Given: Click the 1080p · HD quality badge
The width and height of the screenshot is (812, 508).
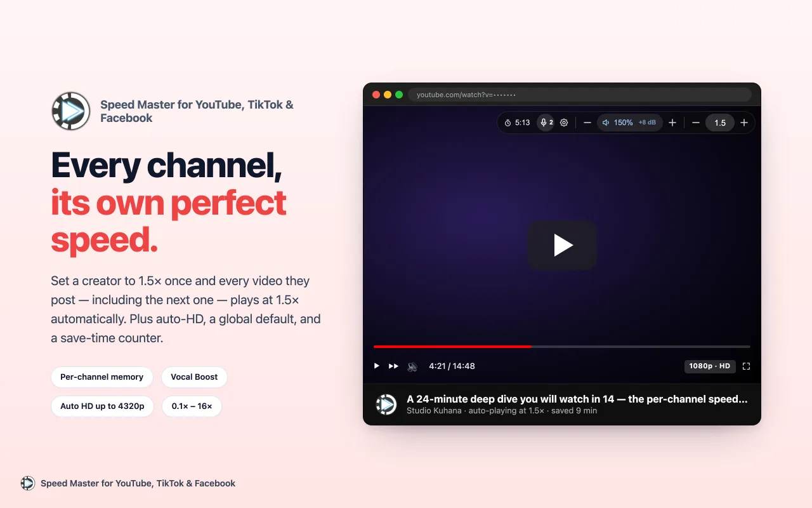Looking at the screenshot, I should point(710,366).
